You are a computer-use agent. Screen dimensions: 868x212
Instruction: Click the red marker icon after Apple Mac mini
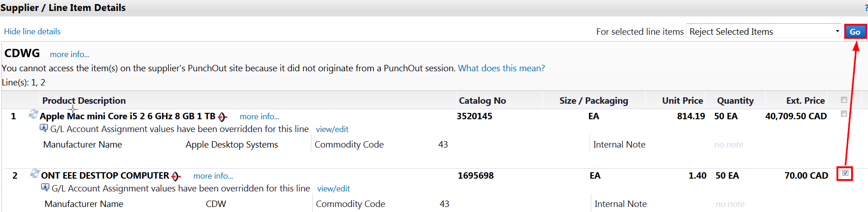click(x=222, y=117)
